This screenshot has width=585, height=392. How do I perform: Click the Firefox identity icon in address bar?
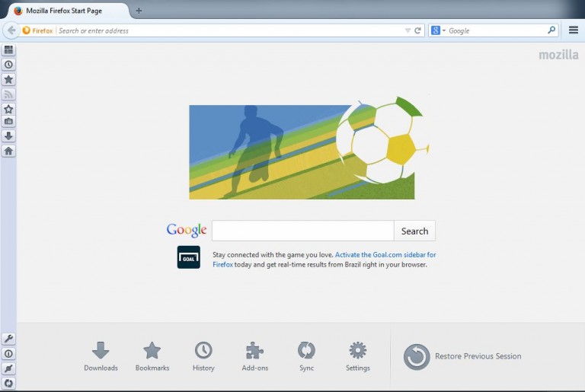37,30
